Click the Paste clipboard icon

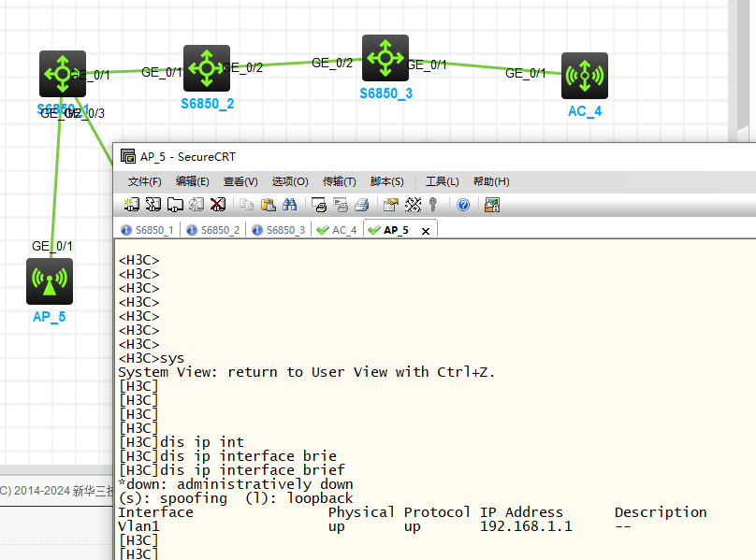pyautogui.click(x=269, y=205)
